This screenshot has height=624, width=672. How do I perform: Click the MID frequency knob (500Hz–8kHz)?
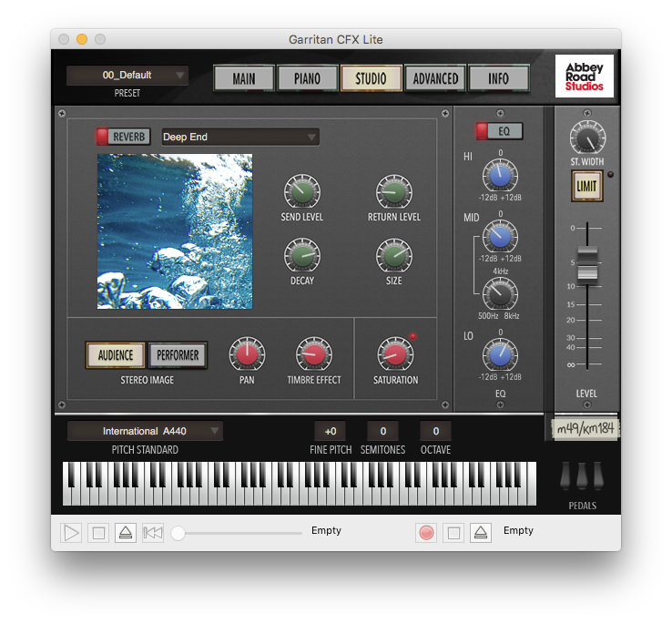(500, 293)
